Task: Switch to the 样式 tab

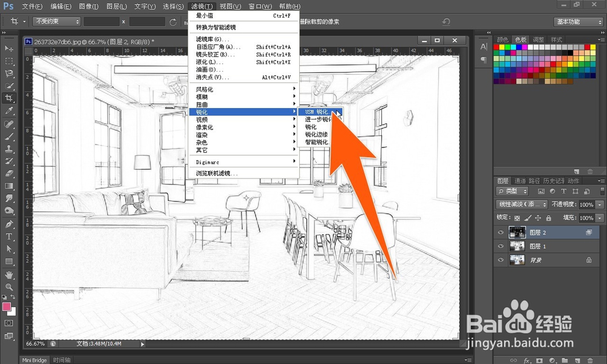Action: (556, 39)
